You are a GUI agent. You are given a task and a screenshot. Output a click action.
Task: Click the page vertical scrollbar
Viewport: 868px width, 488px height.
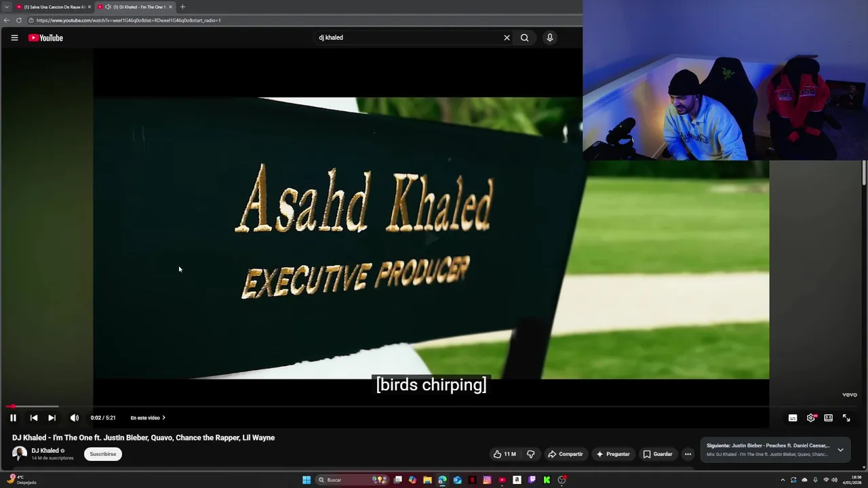(x=864, y=173)
